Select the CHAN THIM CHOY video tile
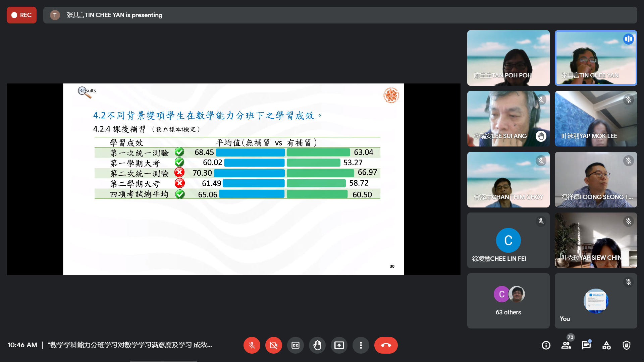The width and height of the screenshot is (644, 362). click(x=508, y=180)
